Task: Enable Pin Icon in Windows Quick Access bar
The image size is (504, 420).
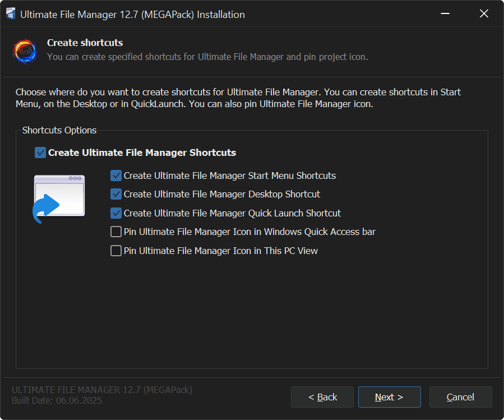Action: pos(116,232)
